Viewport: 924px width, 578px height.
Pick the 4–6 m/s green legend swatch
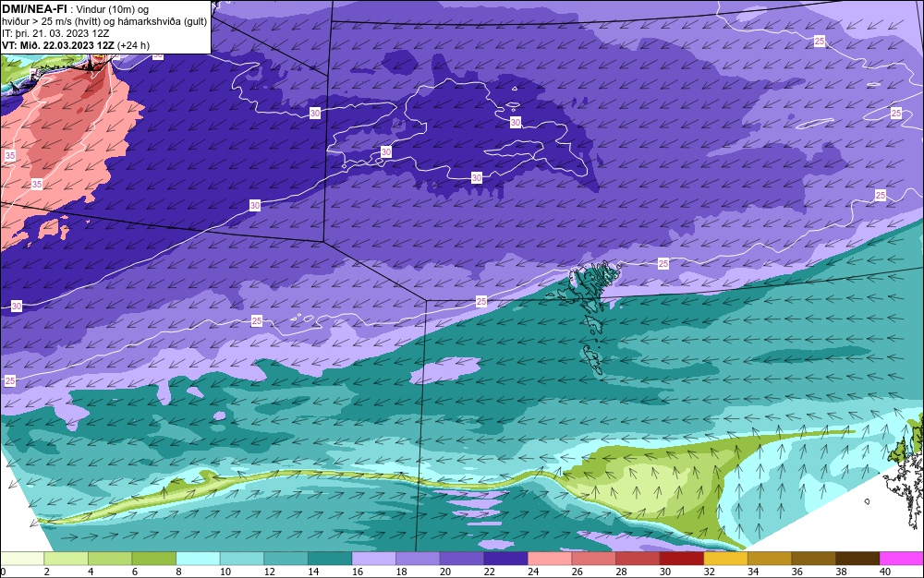110,559
